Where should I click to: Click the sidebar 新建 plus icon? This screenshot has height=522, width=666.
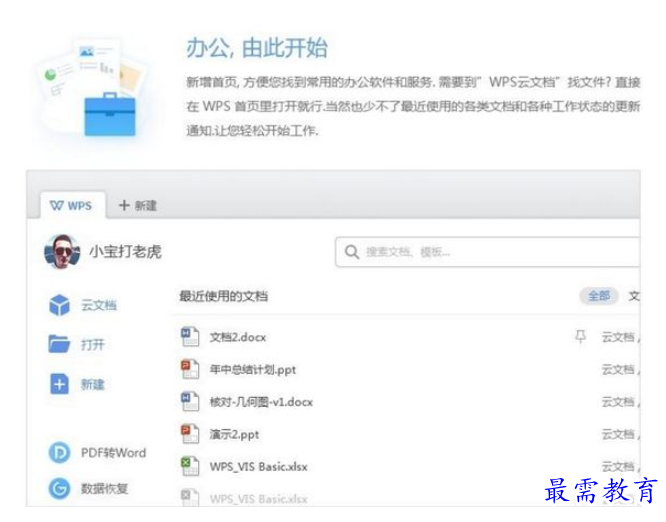(59, 384)
